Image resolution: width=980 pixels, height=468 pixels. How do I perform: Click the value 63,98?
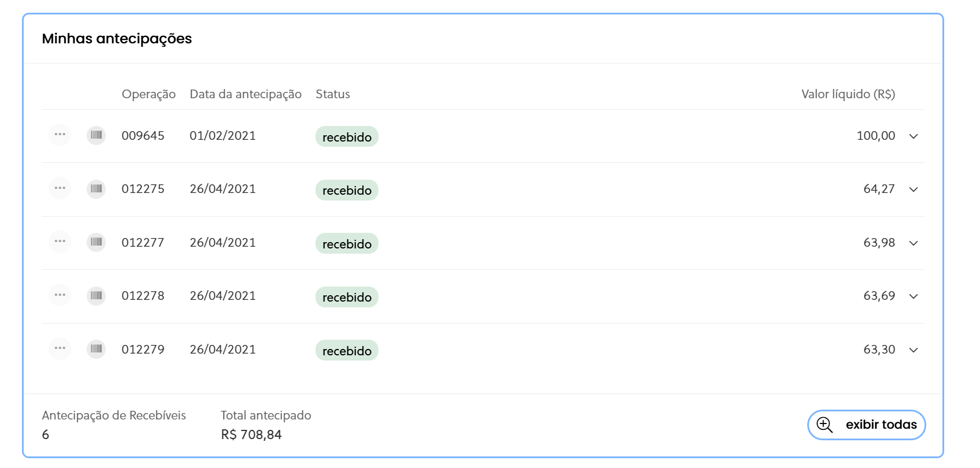879,243
